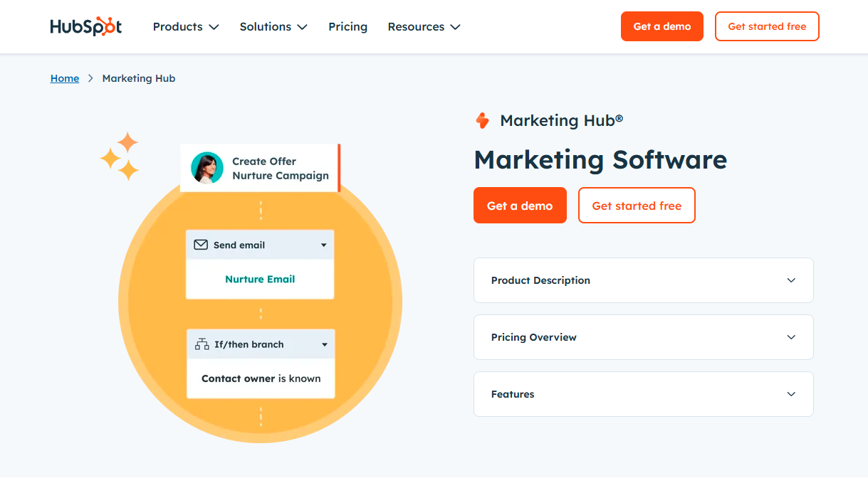This screenshot has height=488, width=868.
Task: Click the Marketing Hub orange bolt icon
Action: [482, 121]
